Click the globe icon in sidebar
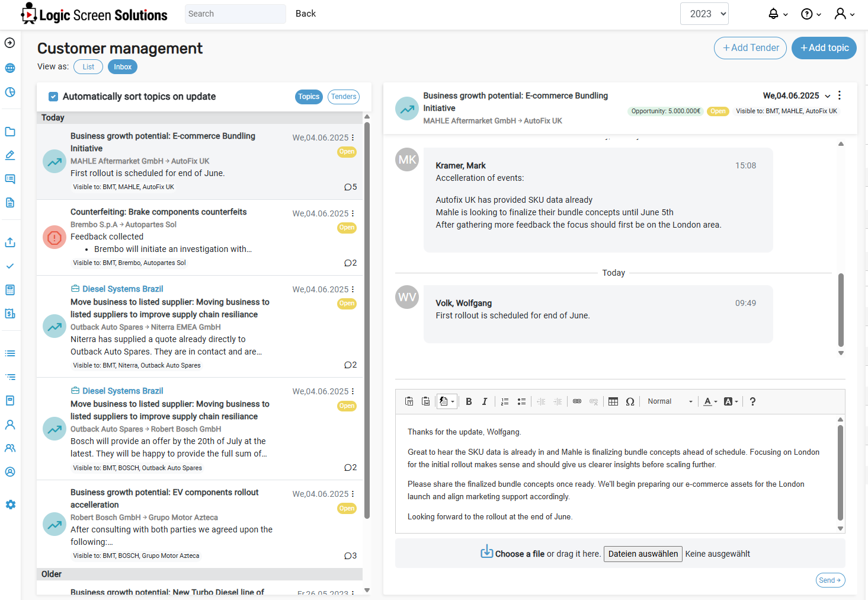This screenshot has width=868, height=600. (10, 68)
